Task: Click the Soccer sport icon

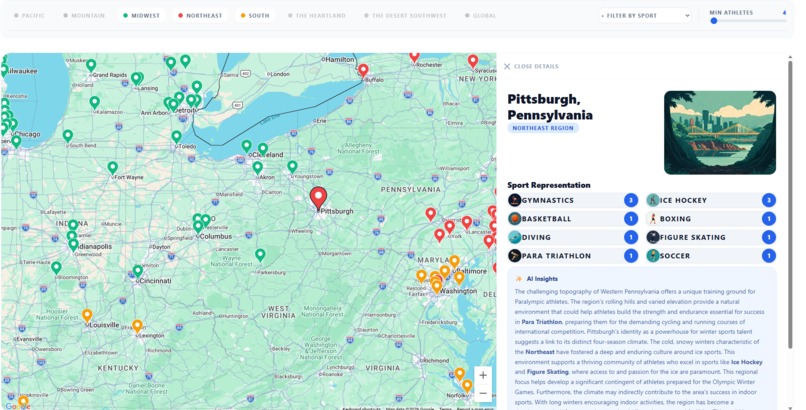Action: (653, 255)
